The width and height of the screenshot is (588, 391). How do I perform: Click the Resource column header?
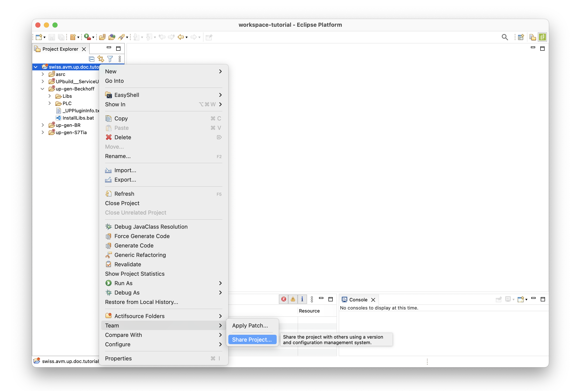pyautogui.click(x=309, y=311)
